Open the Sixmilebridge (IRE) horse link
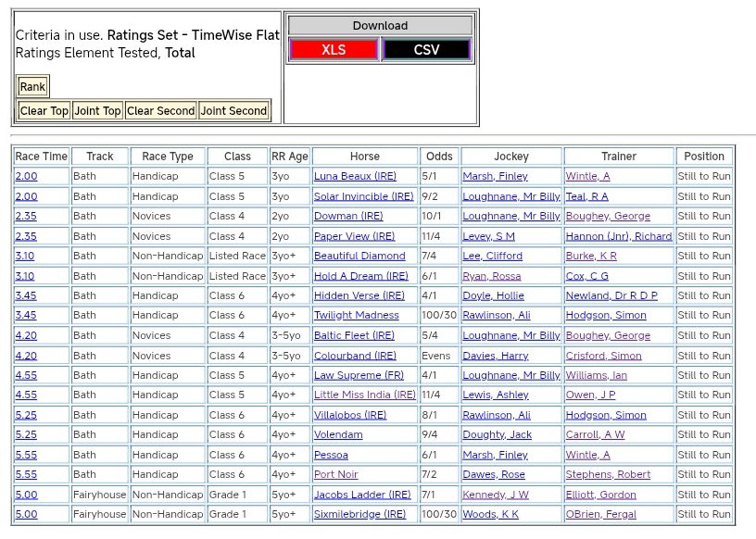 tap(359, 514)
